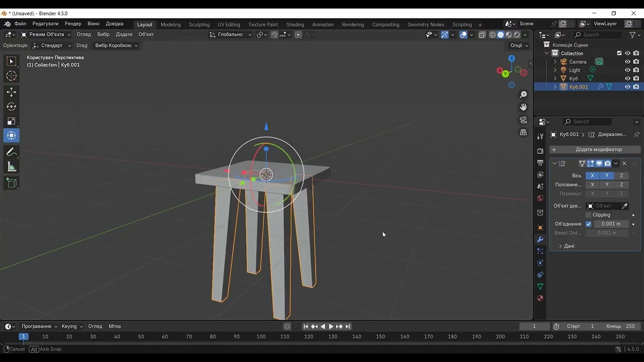Play the animation forward
Screen dimensions: 644x362
click(x=331, y=326)
